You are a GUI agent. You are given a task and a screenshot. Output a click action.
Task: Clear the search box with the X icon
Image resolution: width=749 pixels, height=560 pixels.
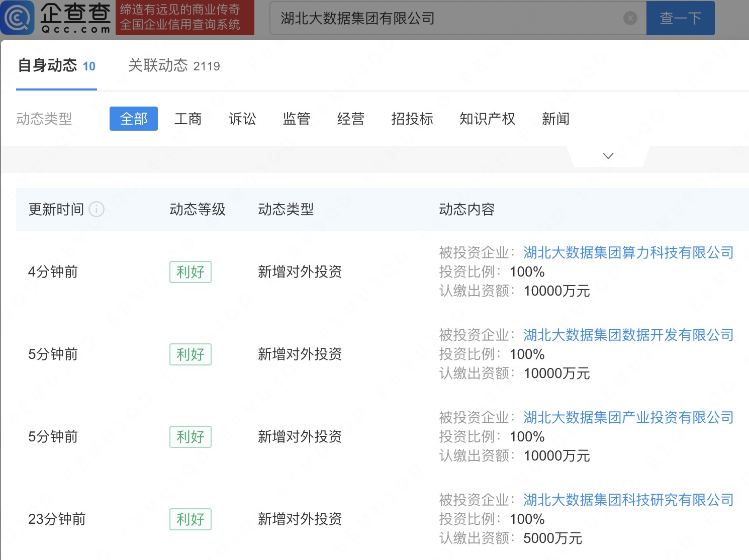(x=630, y=19)
